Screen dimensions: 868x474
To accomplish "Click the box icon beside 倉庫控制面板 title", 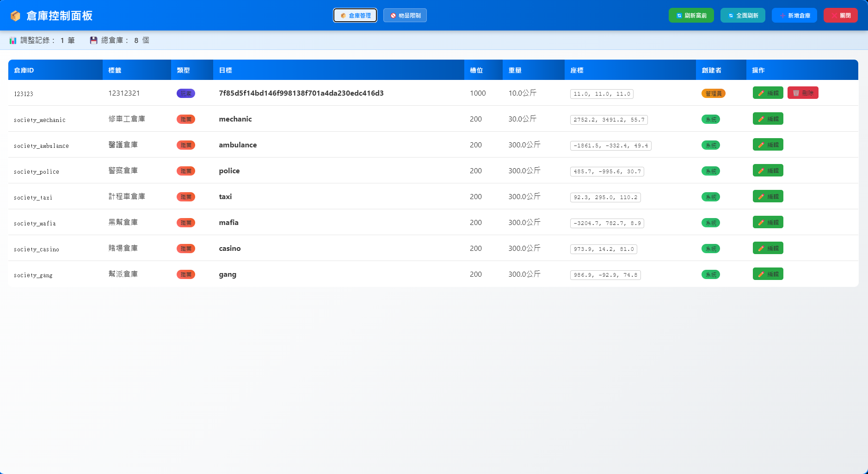I will click(15, 16).
